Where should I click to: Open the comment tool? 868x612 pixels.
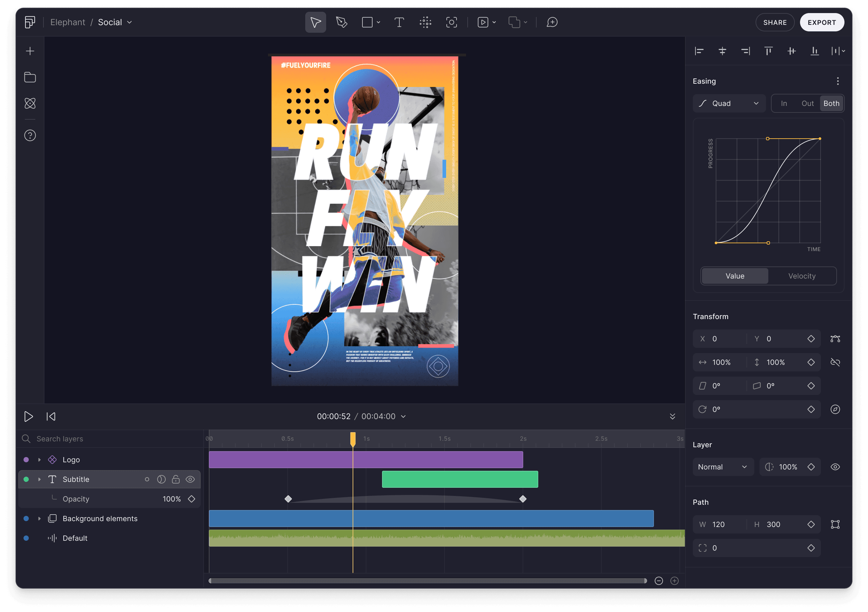click(x=552, y=22)
